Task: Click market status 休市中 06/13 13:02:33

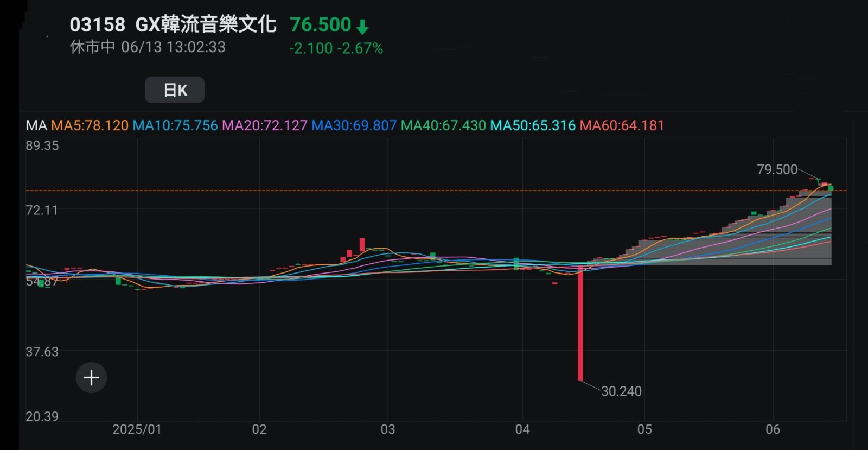Action: click(148, 47)
